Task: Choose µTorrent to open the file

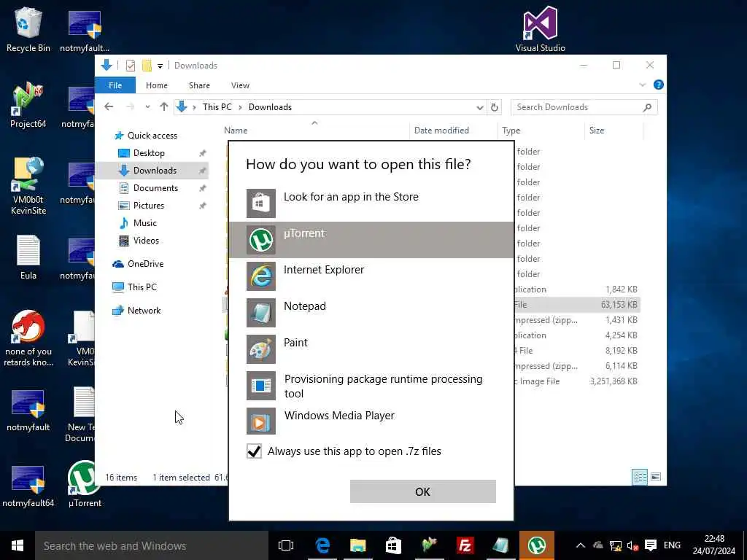Action: 371,239
